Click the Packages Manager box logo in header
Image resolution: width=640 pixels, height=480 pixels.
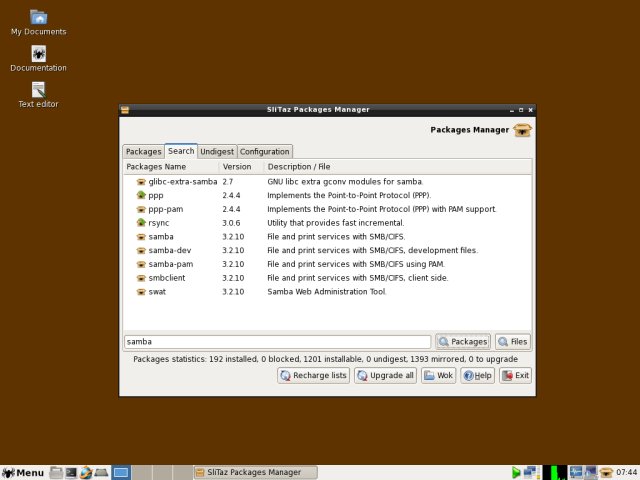(522, 130)
